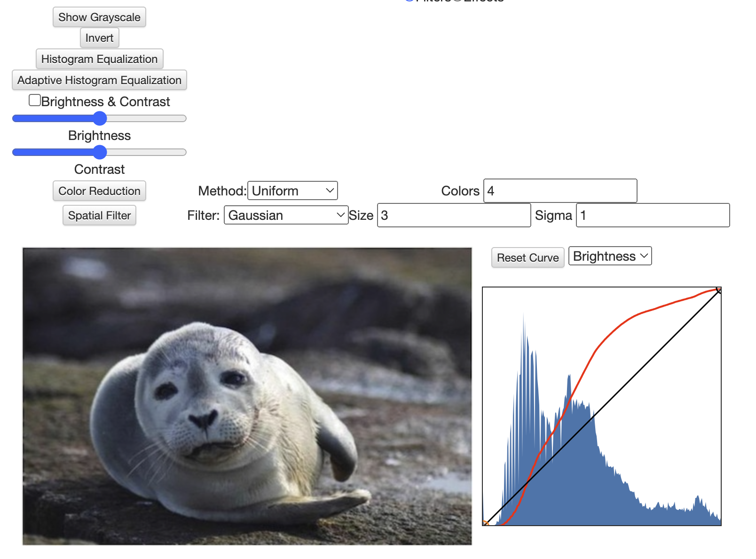Image resolution: width=756 pixels, height=559 pixels.
Task: Click into the Size input field
Action: pos(454,215)
